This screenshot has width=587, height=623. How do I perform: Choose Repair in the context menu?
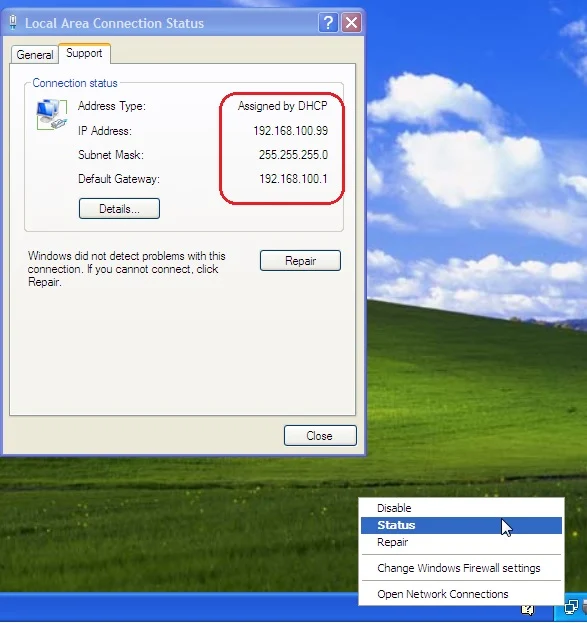coord(461,542)
